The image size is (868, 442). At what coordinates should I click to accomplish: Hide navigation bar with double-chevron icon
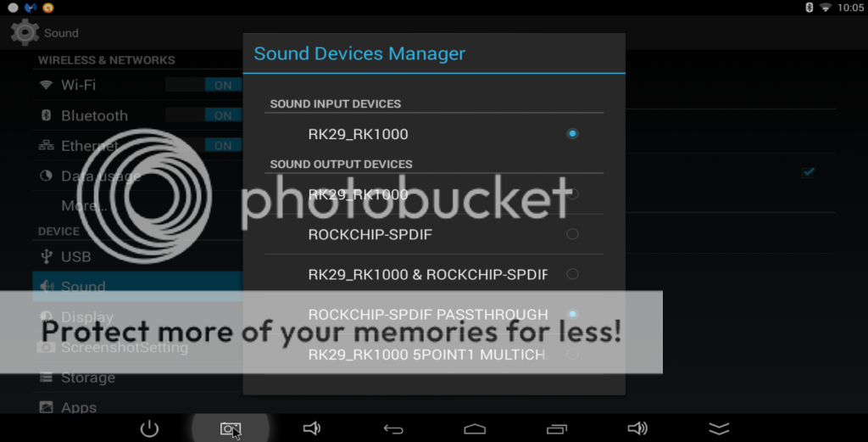(x=719, y=428)
